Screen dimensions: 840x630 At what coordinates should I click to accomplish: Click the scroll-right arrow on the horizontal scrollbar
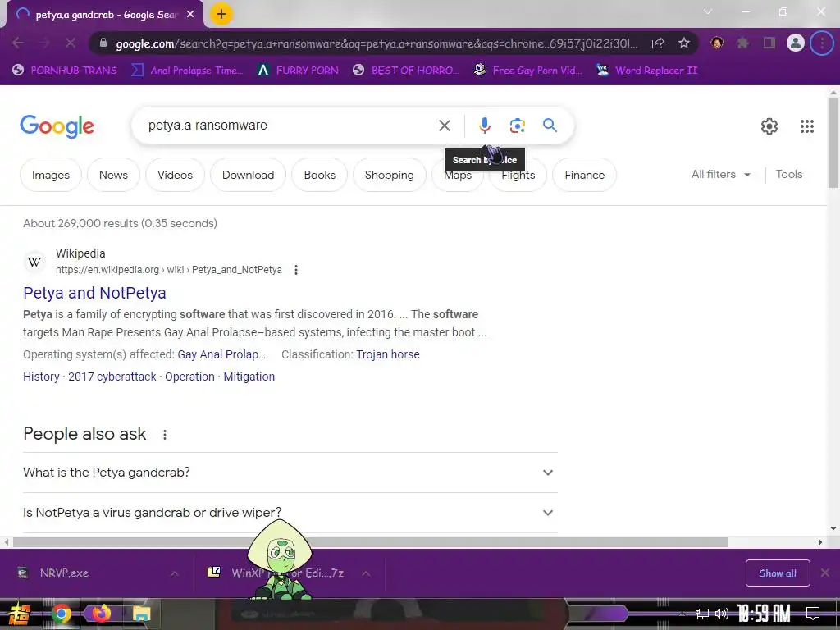tap(819, 542)
